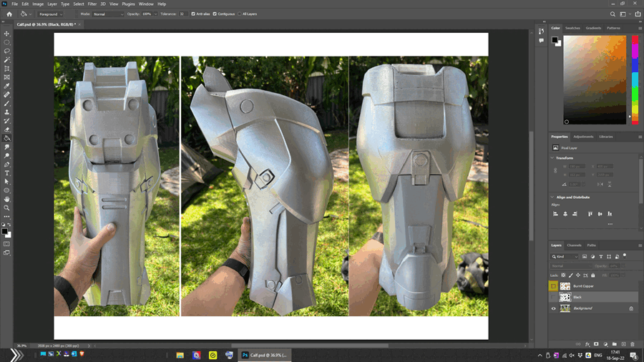
Task: Open the Filter menu
Action: [92, 4]
